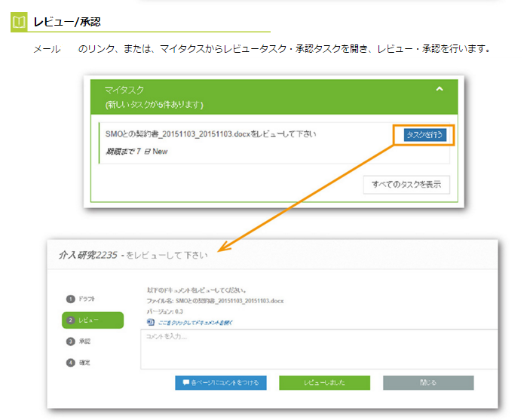This screenshot has width=530, height=420.
Task: Click the 期限まで 7 日 New label
Action: click(x=136, y=152)
